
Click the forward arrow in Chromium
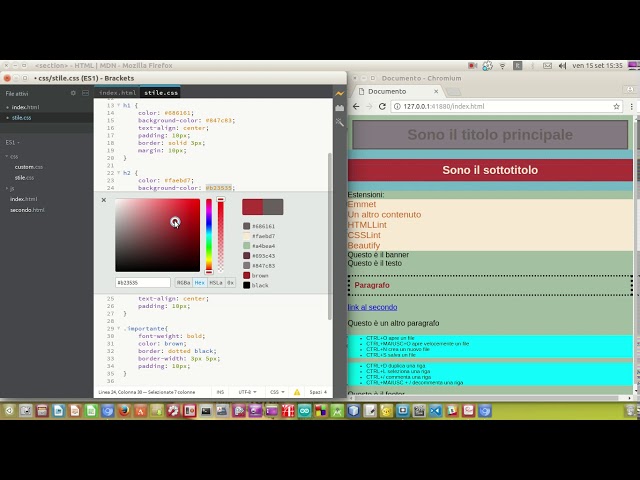tap(369, 106)
